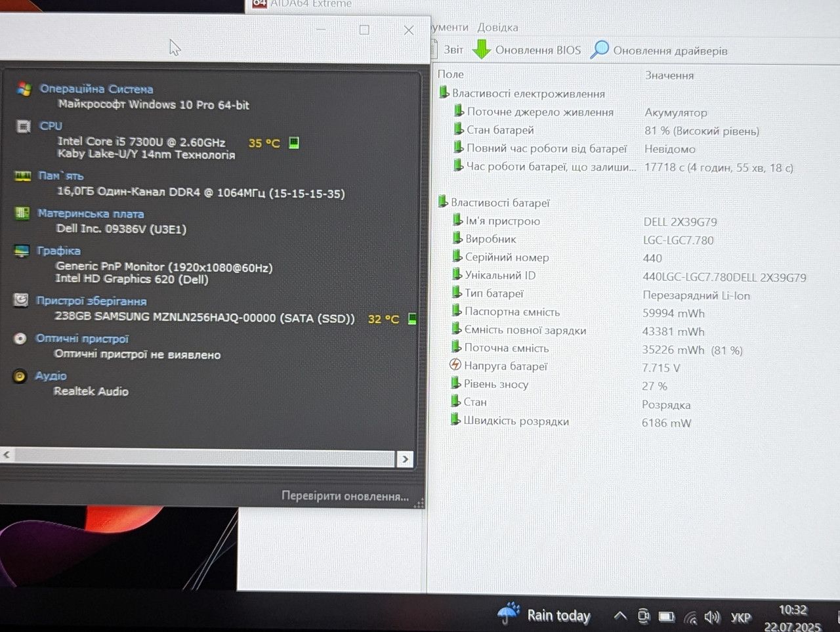Open the Материнська плата section link
Screen dimensions: 840x632
(91, 213)
